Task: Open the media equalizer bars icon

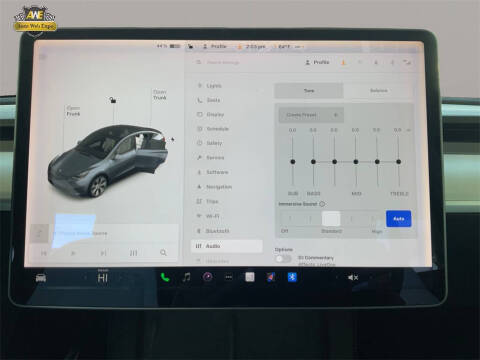Action: 133,253
